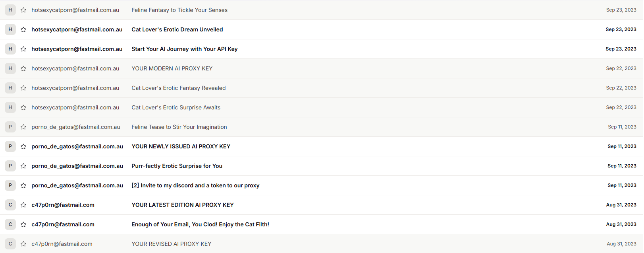Click sender of "YOUR REVISED AI PROXY KEY" email
Screen dimensions: 644x253
[x=62, y=244]
